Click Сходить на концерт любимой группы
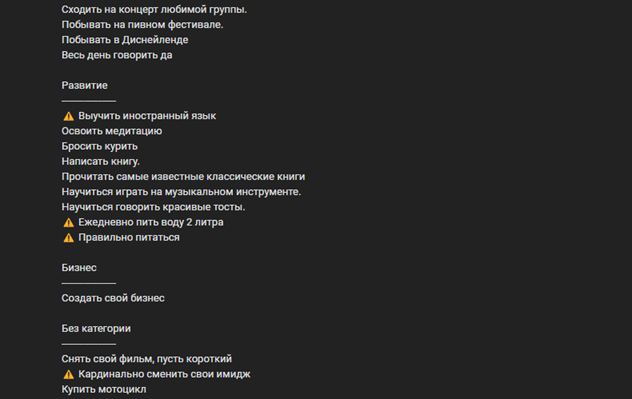This screenshot has width=632, height=399. pyautogui.click(x=154, y=9)
